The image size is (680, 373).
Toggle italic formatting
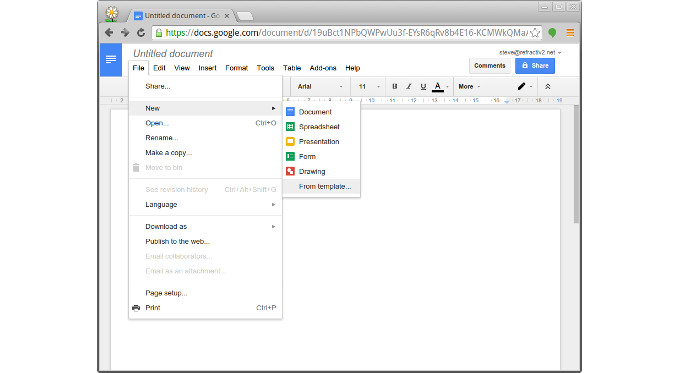(x=409, y=86)
